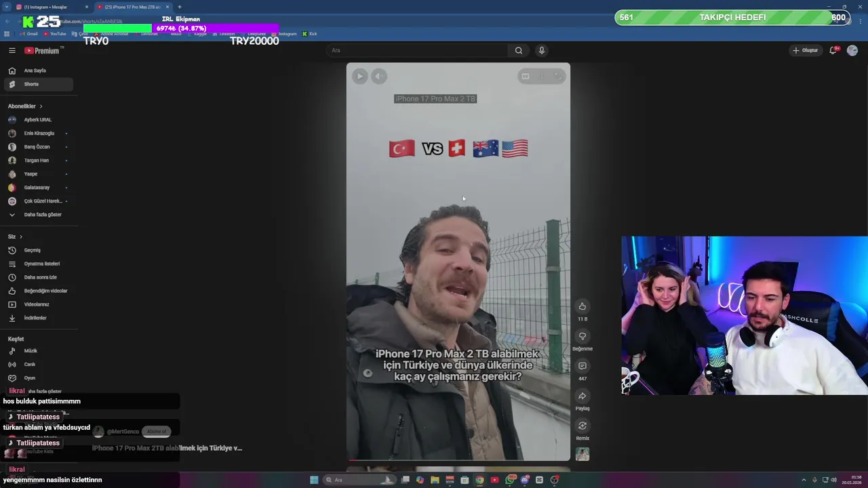Focus the YouTube search field
868x488 pixels.
click(x=418, y=50)
